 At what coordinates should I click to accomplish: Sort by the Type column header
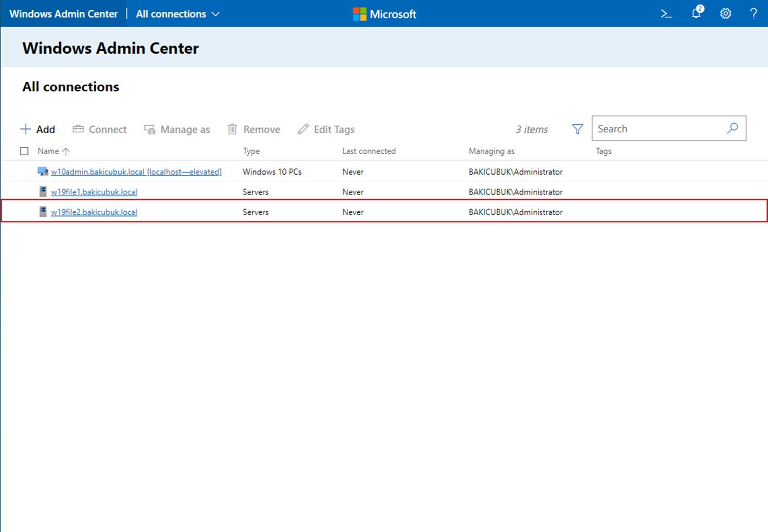(x=251, y=151)
